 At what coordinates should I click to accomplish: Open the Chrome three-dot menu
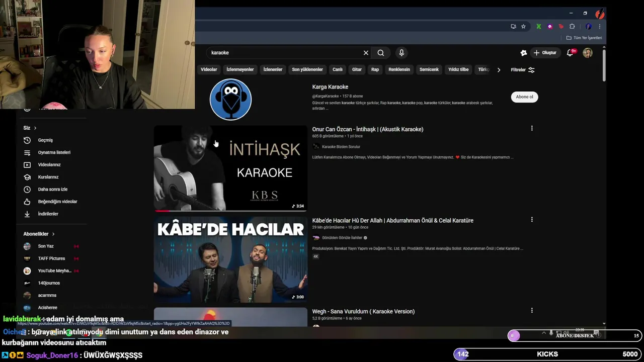(599, 27)
